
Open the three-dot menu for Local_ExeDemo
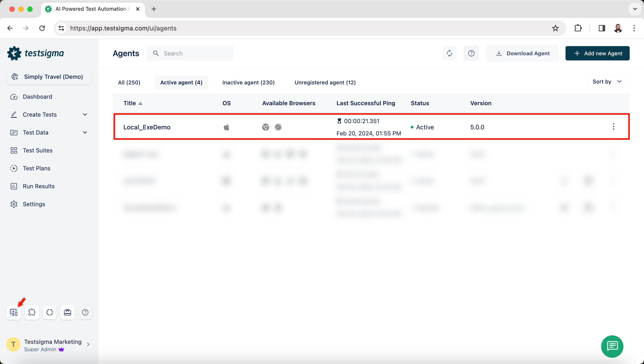614,127
